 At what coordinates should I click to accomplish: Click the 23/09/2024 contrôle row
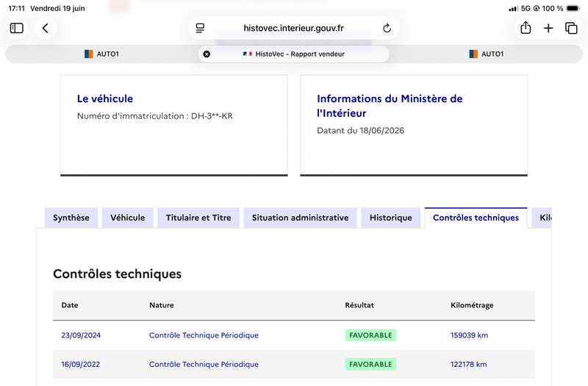coord(294,335)
